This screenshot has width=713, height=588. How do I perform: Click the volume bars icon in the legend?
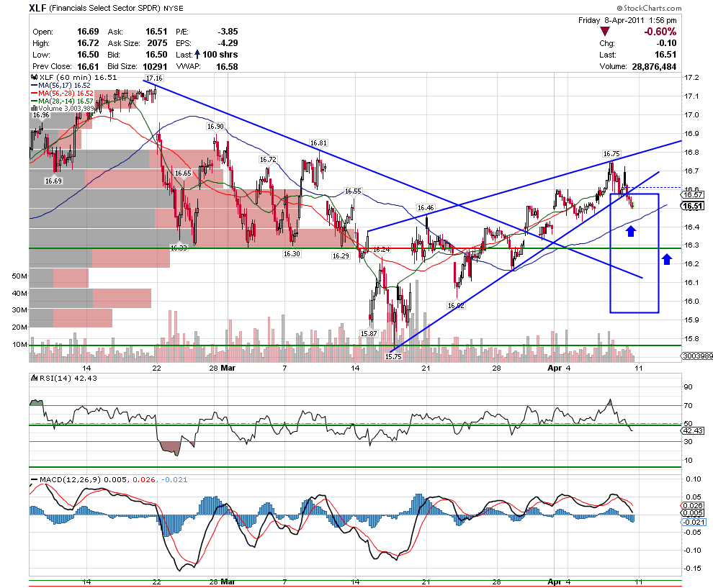tap(34, 109)
